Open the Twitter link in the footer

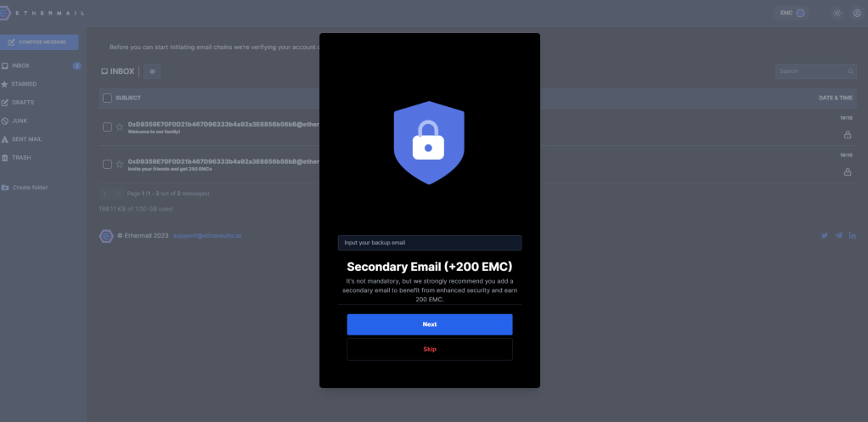tap(824, 235)
